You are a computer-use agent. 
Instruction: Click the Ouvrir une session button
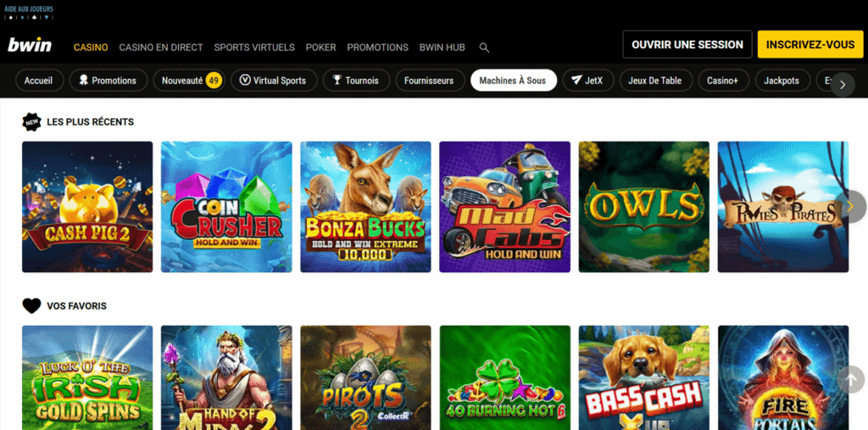pos(687,44)
